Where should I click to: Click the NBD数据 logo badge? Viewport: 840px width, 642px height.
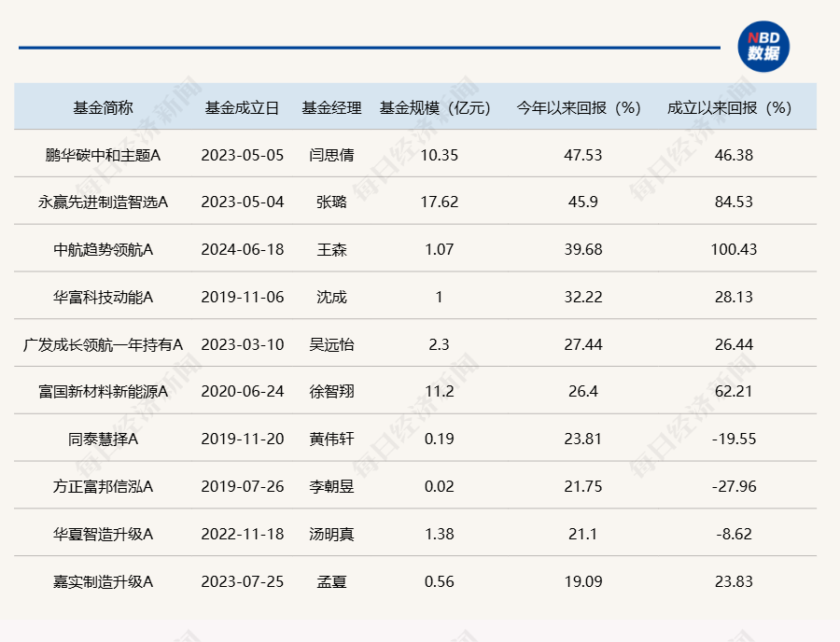pyautogui.click(x=763, y=47)
